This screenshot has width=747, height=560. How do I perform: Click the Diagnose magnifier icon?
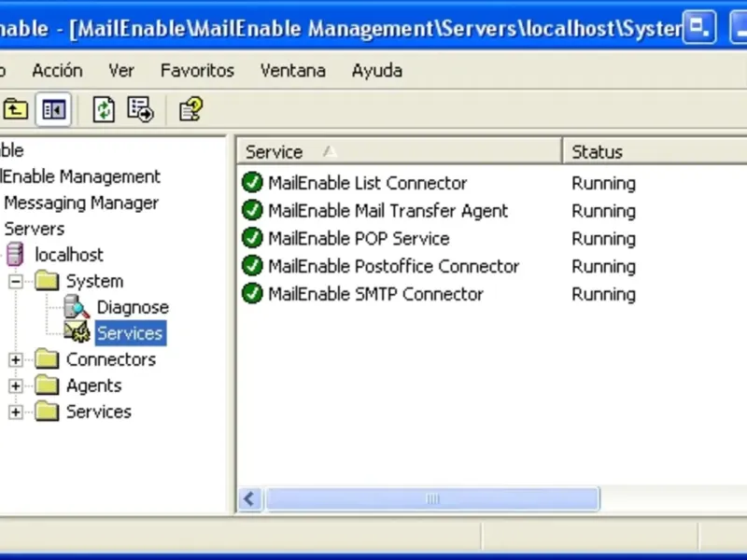tap(77, 307)
